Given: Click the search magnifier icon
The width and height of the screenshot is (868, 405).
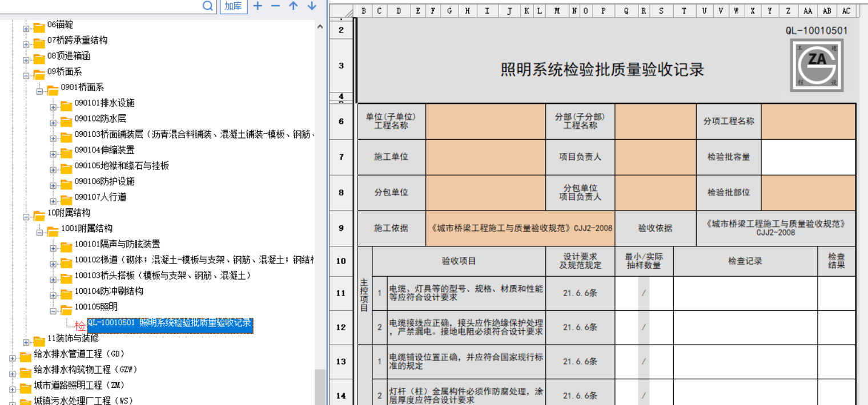Looking at the screenshot, I should (x=208, y=6).
